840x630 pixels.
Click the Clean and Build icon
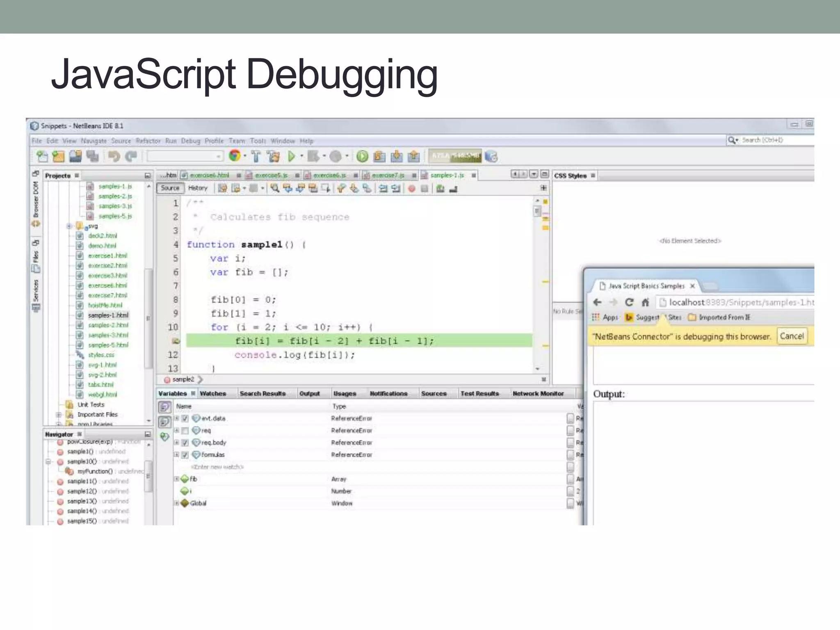[x=273, y=156]
